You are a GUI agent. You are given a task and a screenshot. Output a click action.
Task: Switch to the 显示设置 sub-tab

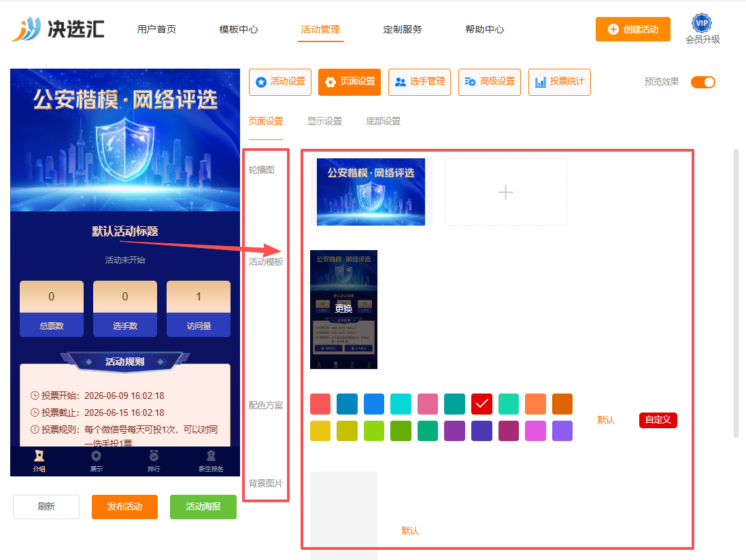pos(324,121)
